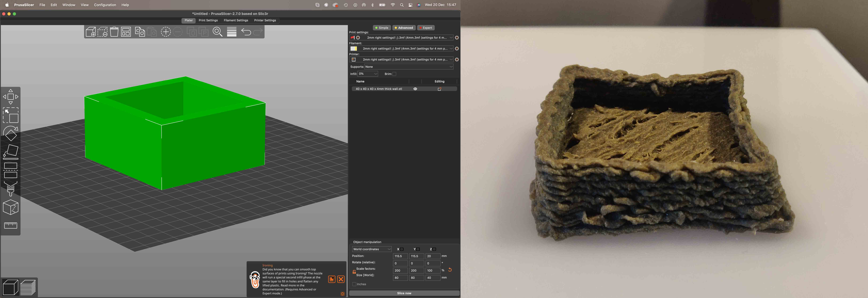Enable the Inches checkbox
Image resolution: width=868 pixels, height=298 pixels.
[x=354, y=284]
